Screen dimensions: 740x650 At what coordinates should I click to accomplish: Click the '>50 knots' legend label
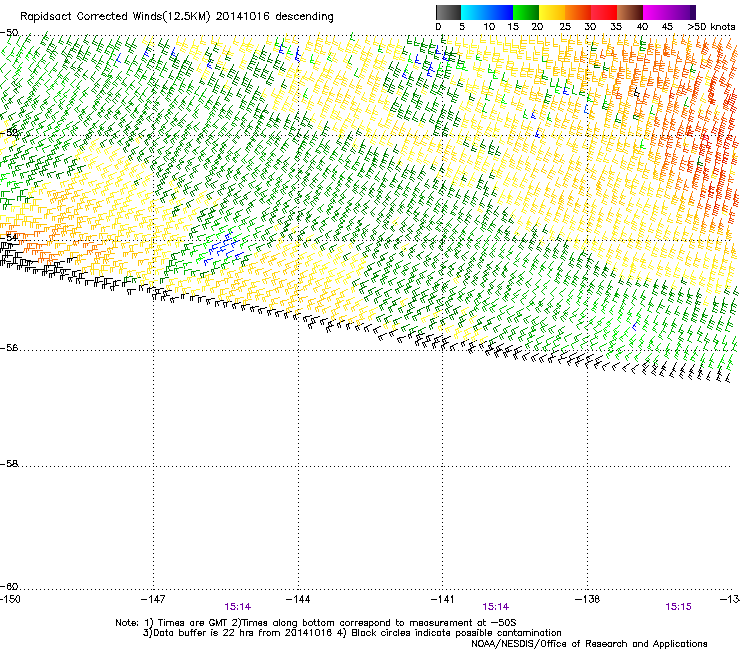(x=711, y=27)
